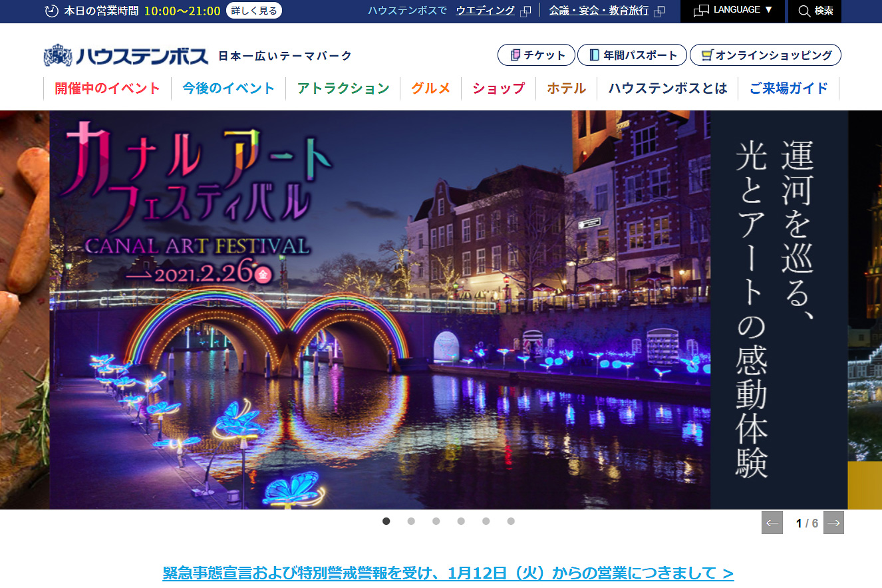Go to previous slide with left arrow
The width and height of the screenshot is (882, 588).
tap(772, 523)
